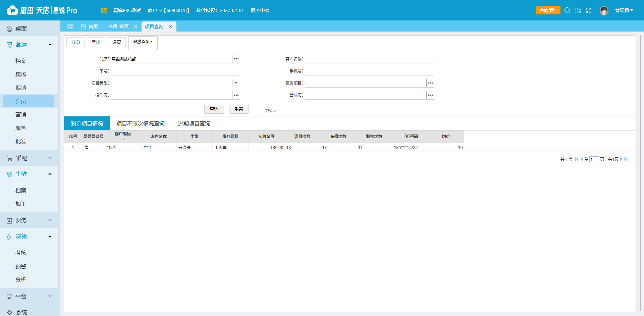Expand the 项目类型 dropdown list

pos(236,83)
